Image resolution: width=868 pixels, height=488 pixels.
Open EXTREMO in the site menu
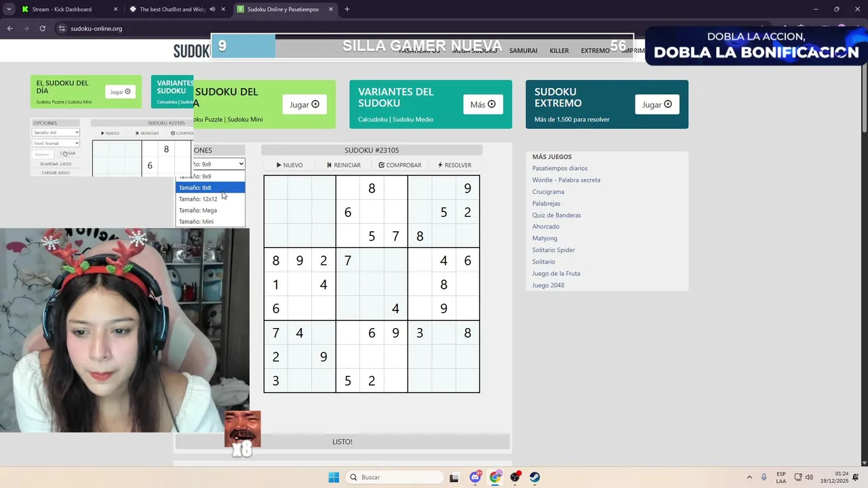[595, 51]
